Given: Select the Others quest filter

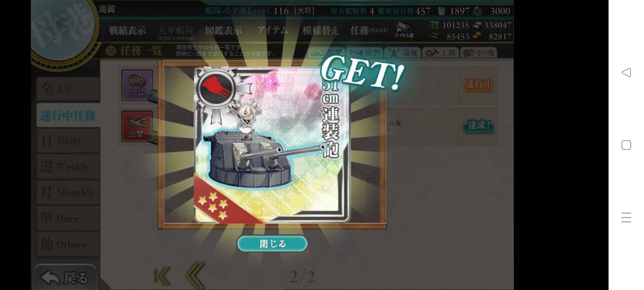Looking at the screenshot, I should pyautogui.click(x=68, y=244).
